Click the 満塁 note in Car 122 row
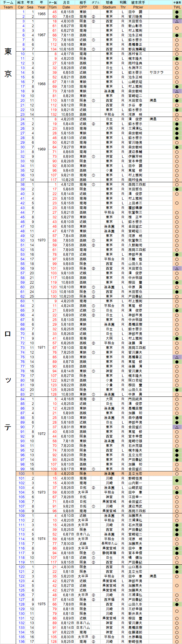Image resolution: width=182 pixels, height=644 pixels. (x=153, y=576)
